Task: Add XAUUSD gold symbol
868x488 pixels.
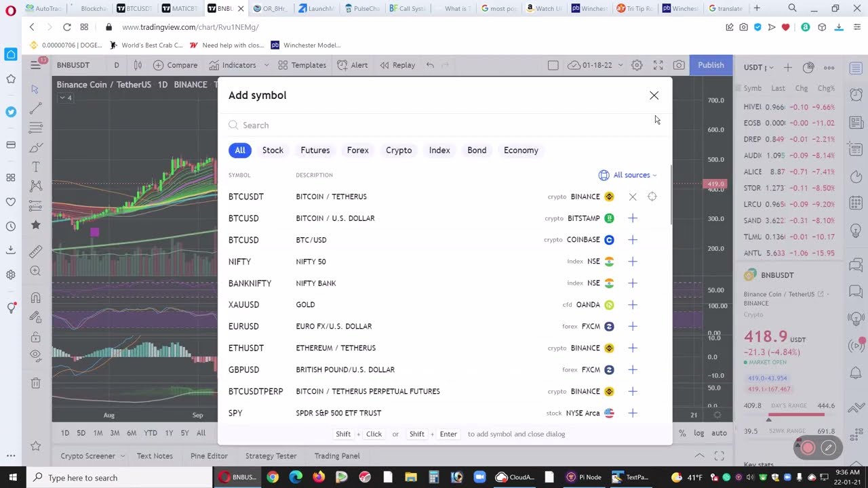Action: [x=633, y=305]
